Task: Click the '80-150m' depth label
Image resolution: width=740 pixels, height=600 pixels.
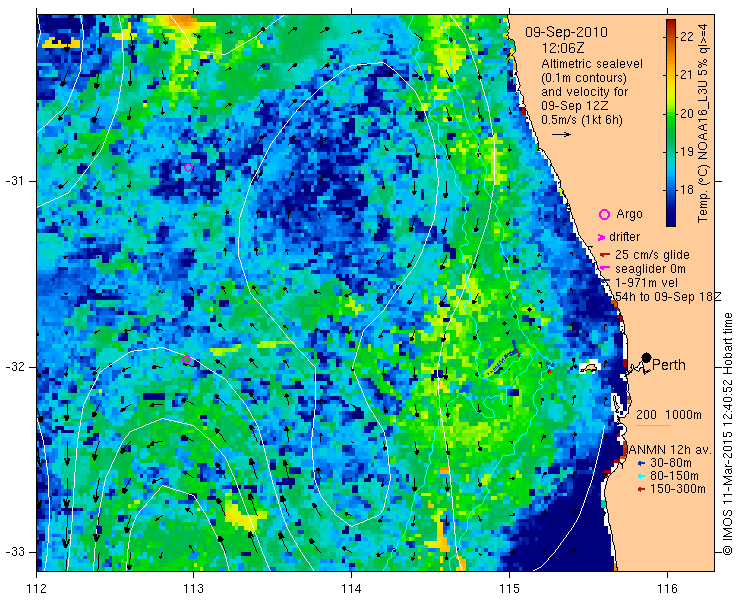Action: (674, 476)
